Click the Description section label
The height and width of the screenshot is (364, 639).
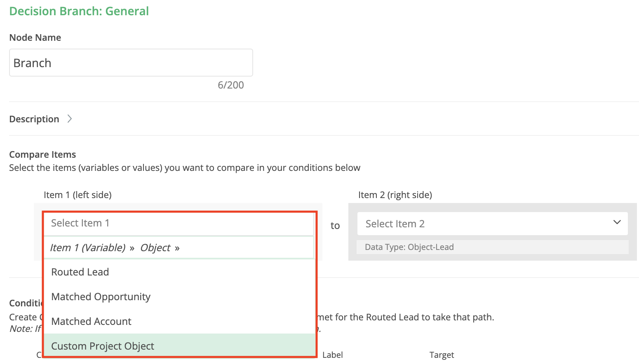(x=34, y=119)
